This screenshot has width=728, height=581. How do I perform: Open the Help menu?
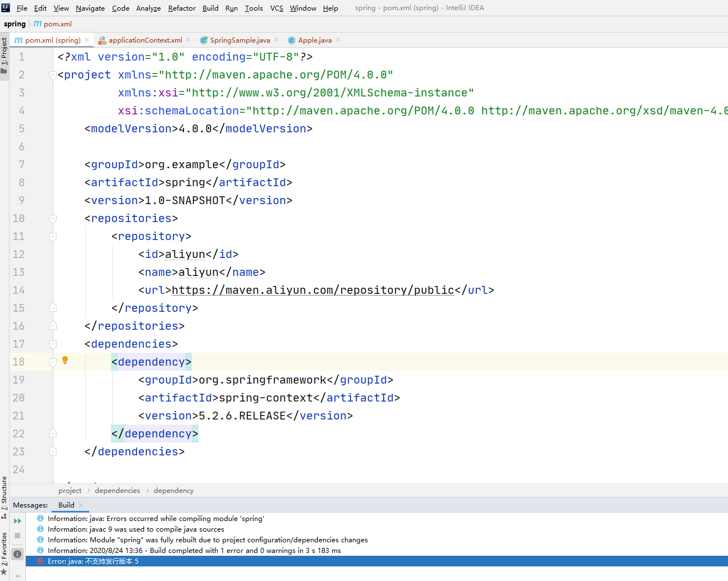pos(330,8)
